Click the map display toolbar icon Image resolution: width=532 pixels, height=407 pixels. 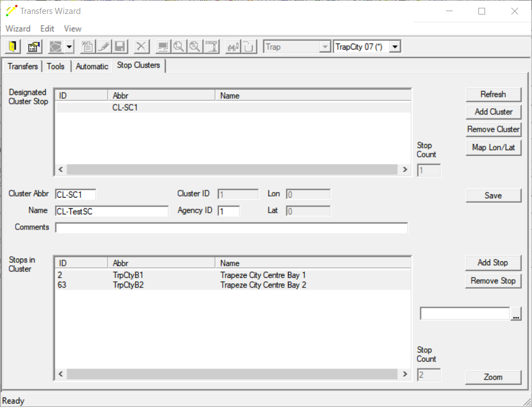point(162,46)
